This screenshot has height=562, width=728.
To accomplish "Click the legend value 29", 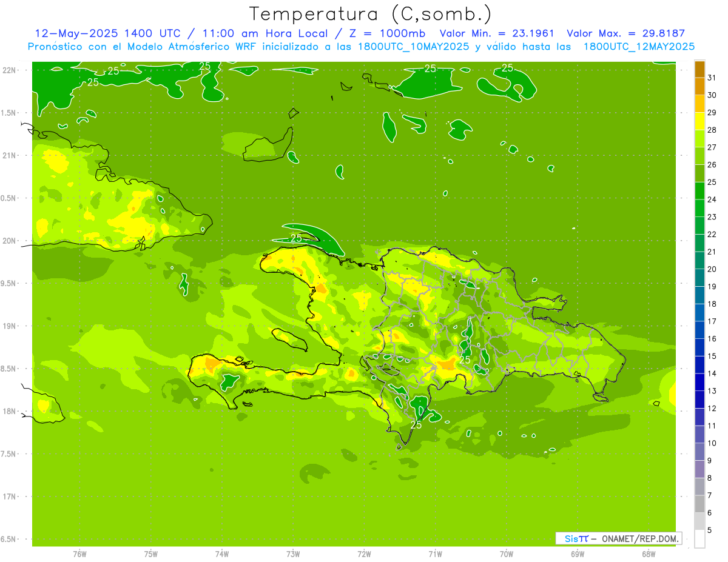I will tap(712, 113).
